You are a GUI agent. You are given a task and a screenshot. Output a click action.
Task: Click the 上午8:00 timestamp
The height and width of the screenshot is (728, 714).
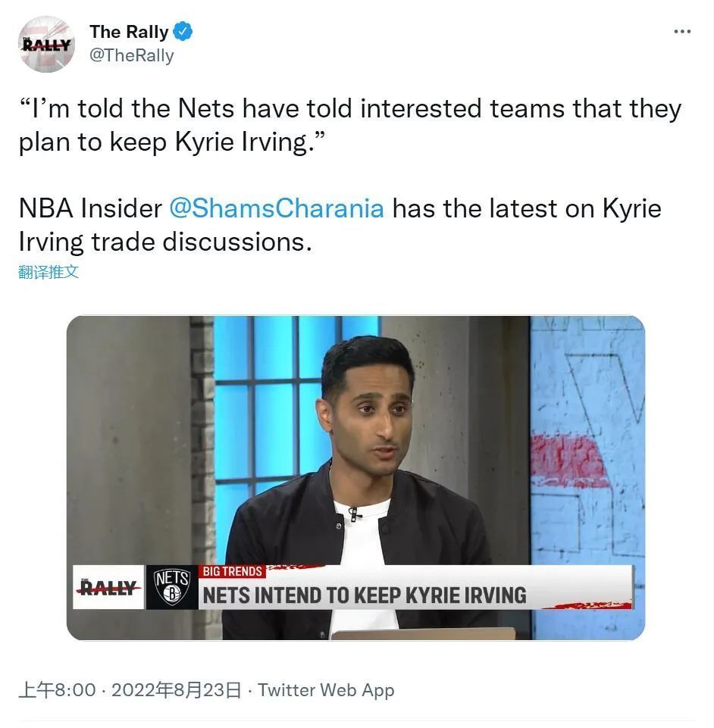click(57, 690)
